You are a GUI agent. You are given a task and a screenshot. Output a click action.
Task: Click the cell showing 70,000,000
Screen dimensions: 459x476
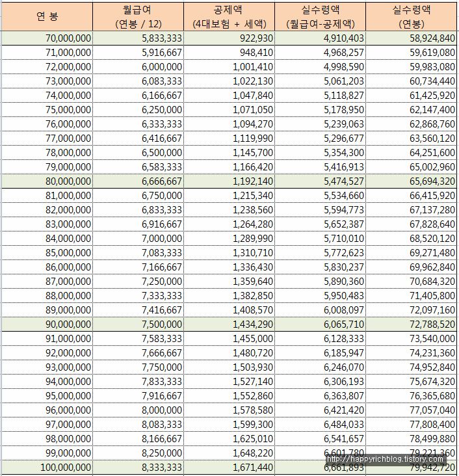point(47,38)
